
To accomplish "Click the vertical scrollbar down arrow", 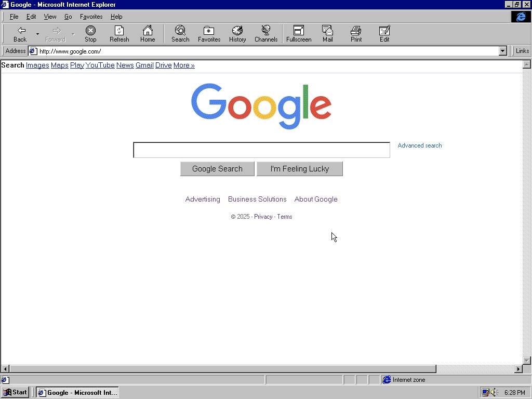I will pos(527,361).
